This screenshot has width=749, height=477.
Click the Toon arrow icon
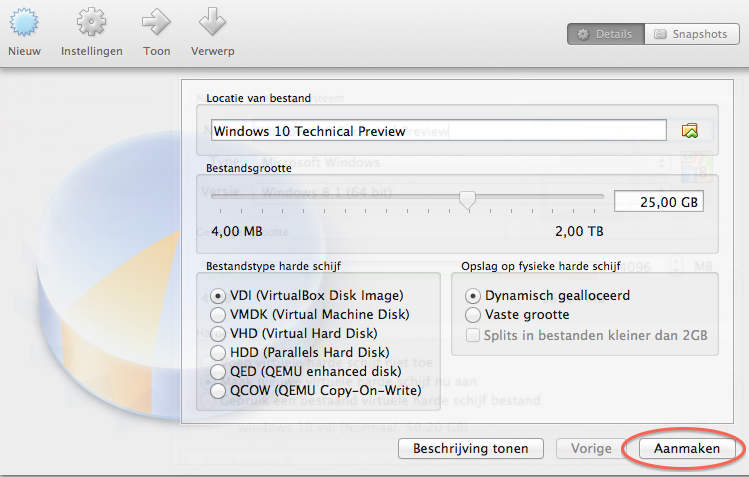[156, 22]
